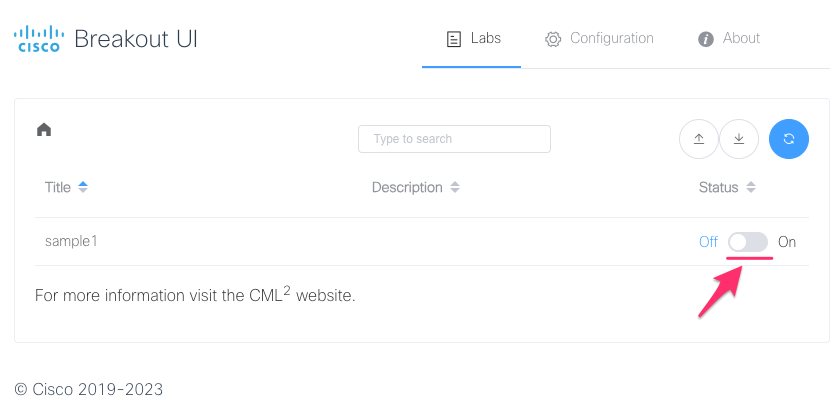Click the Title column header label
Screen dimensions: 840x407
[58, 187]
